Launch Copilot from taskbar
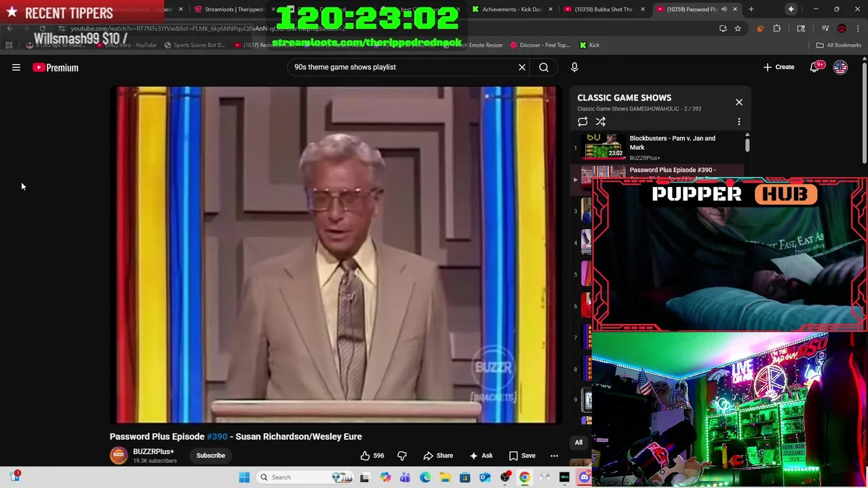Image resolution: width=868 pixels, height=488 pixels. pos(385,477)
